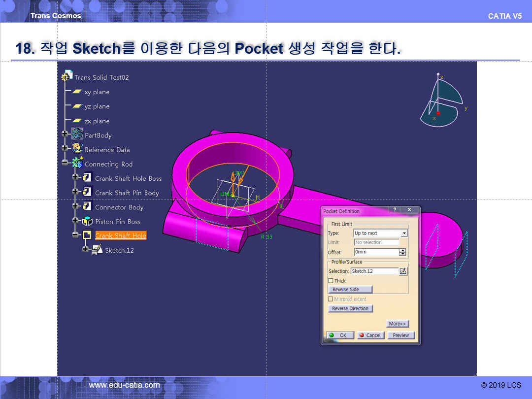Screen dimensions: 532x399
Task: Open sketch editor icon beside Selection field
Action: [403, 271]
